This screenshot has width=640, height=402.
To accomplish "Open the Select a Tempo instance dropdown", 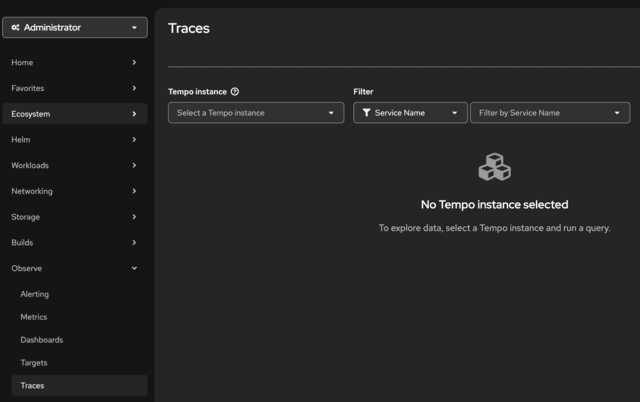I will click(x=256, y=113).
